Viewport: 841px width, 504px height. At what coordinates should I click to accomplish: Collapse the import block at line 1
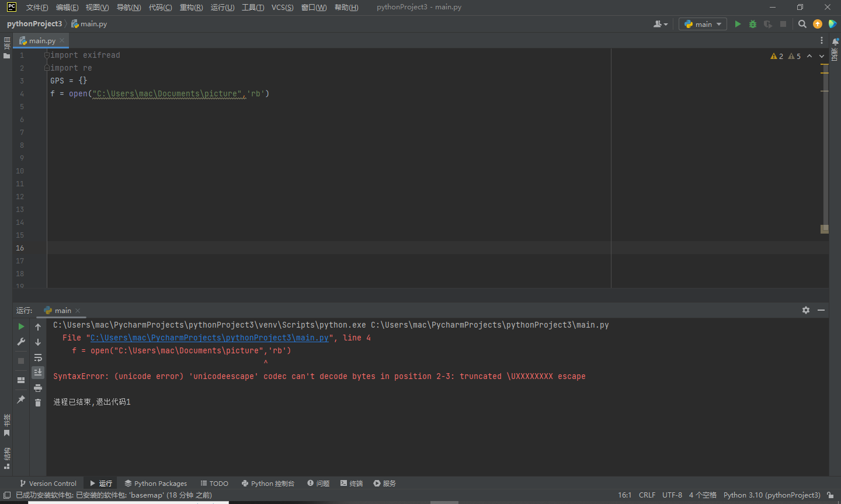click(47, 55)
